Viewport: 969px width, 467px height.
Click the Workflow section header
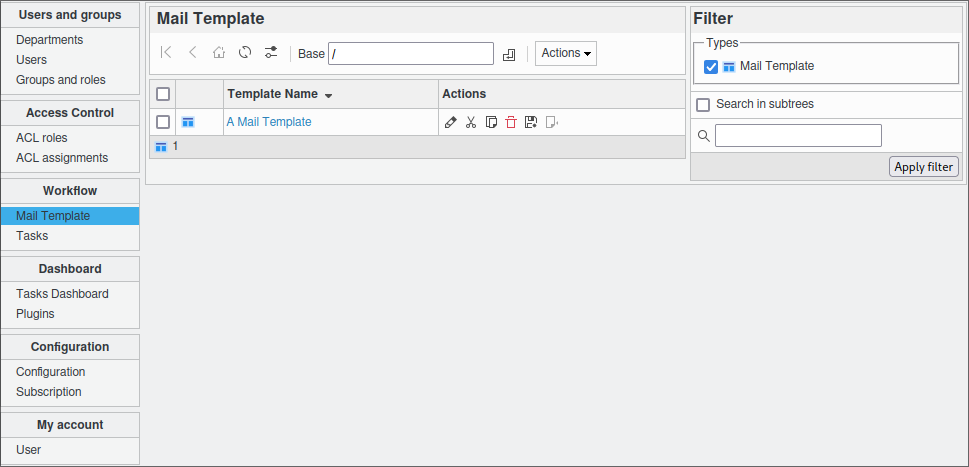pyautogui.click(x=70, y=190)
